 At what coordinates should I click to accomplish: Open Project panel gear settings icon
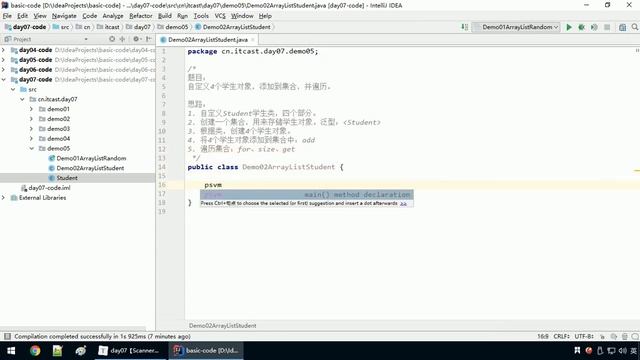(136, 39)
